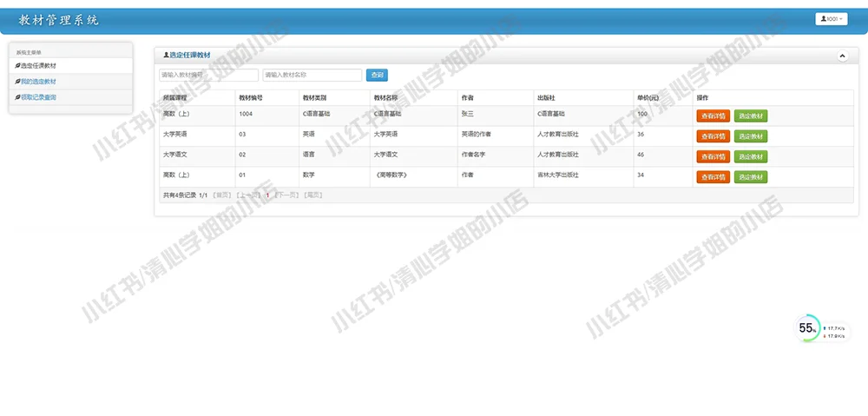Click the 教材管理系统 header title
868x416 pixels.
pyautogui.click(x=59, y=21)
